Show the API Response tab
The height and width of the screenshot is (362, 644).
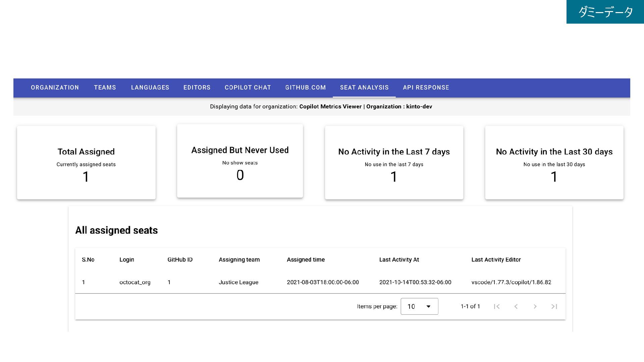click(x=426, y=87)
